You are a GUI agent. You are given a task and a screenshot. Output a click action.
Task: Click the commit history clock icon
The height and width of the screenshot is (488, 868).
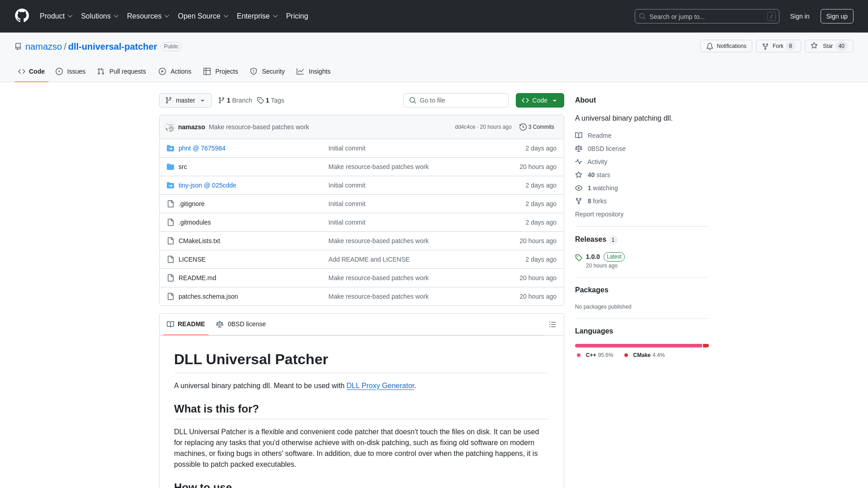click(x=523, y=127)
